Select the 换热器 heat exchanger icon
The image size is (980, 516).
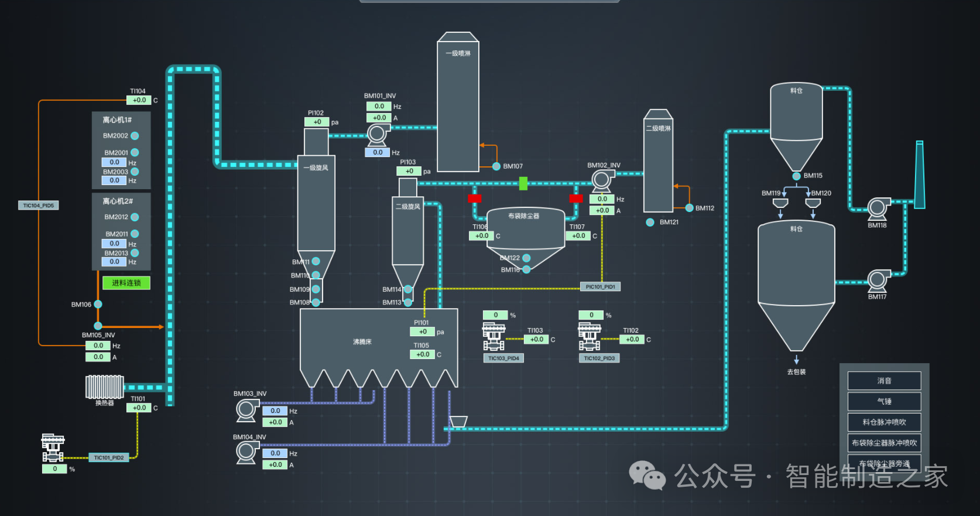pyautogui.click(x=104, y=387)
